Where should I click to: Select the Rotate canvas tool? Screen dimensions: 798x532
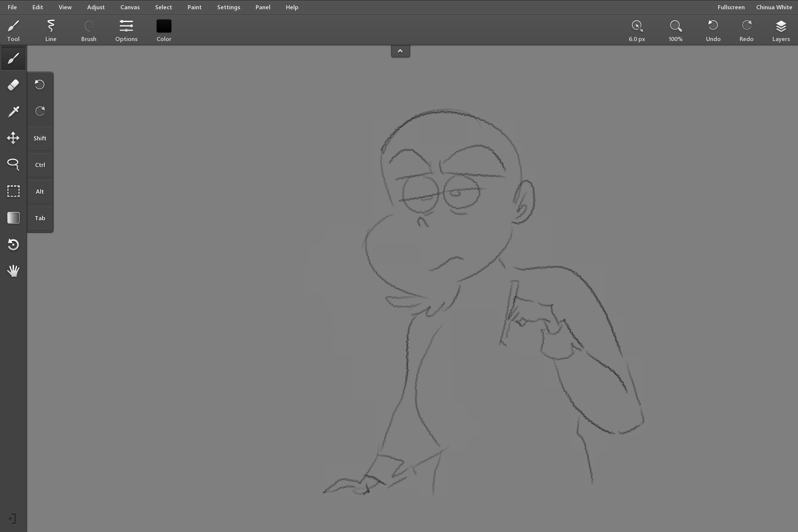click(x=13, y=244)
